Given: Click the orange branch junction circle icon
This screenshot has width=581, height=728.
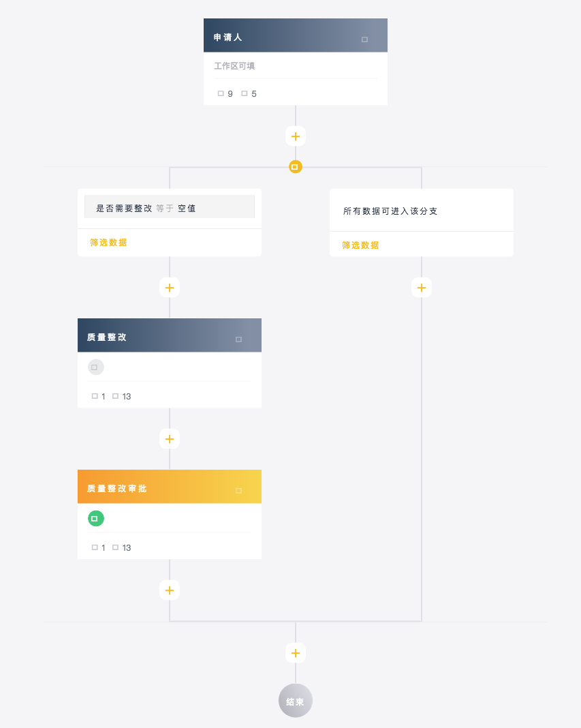Looking at the screenshot, I should [x=295, y=166].
